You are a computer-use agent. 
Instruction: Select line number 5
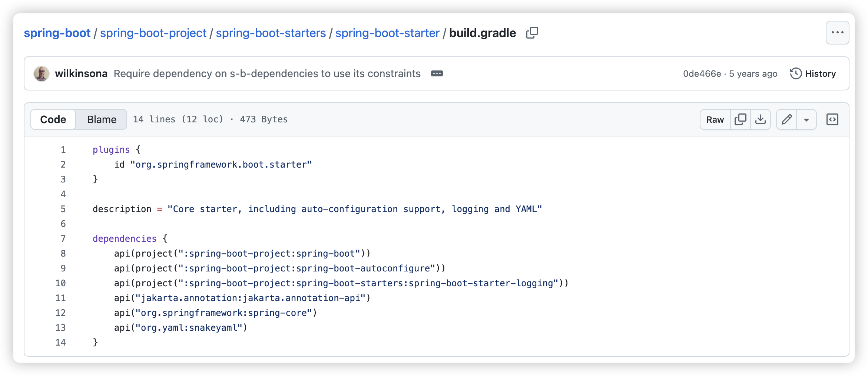63,209
